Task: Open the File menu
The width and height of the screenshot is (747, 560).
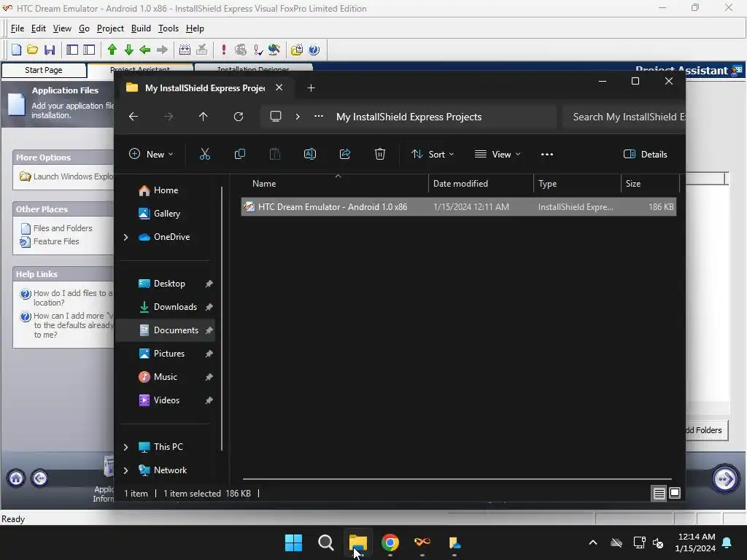Action: click(x=18, y=28)
